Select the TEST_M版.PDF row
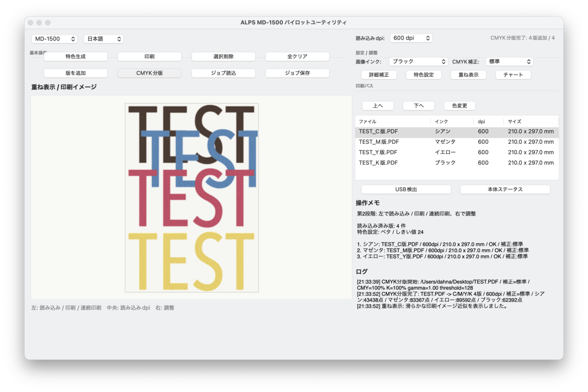The image size is (588, 392). (457, 142)
